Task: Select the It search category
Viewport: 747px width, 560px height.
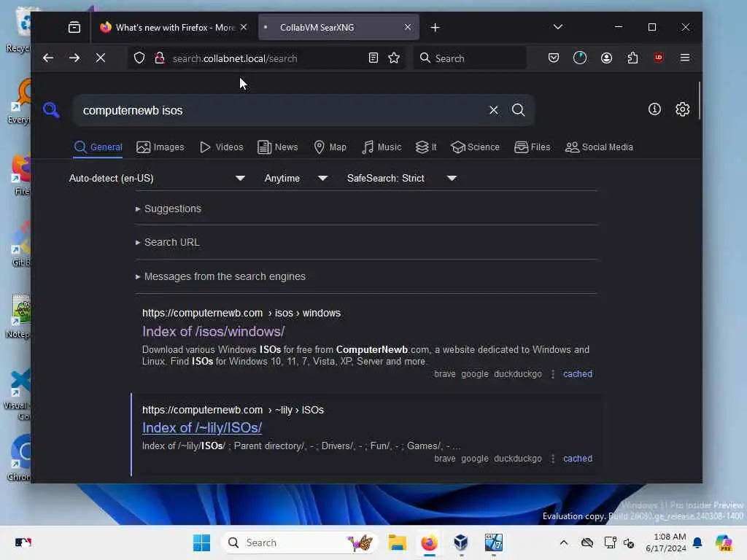Action: tap(426, 147)
